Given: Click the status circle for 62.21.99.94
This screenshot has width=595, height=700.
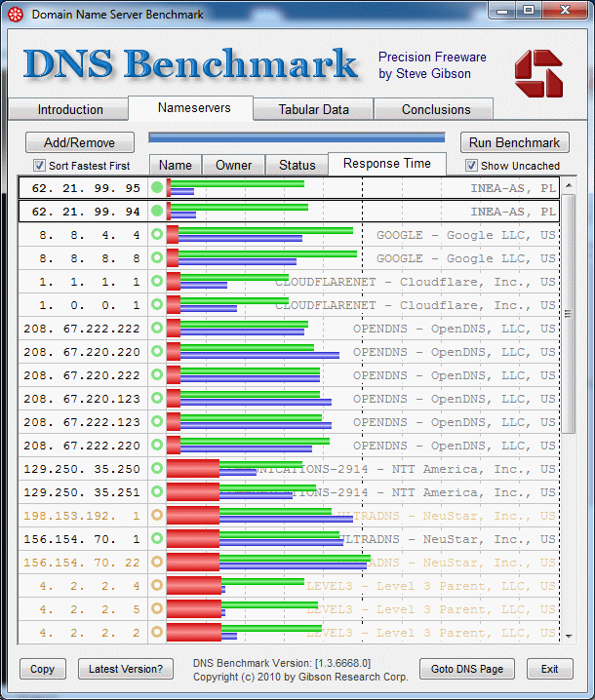Looking at the screenshot, I should click(x=157, y=211).
